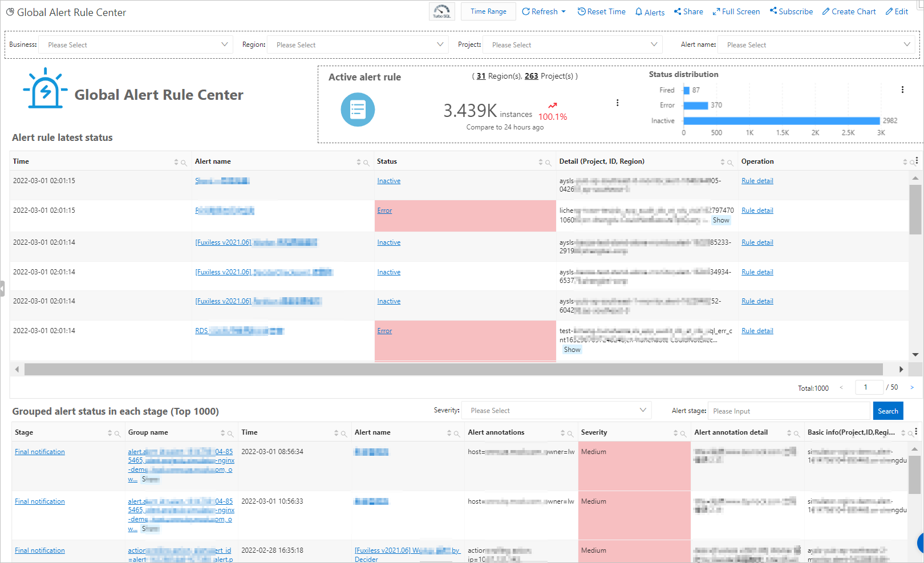
Task: Search the Stage column in grouped table
Action: (x=117, y=434)
